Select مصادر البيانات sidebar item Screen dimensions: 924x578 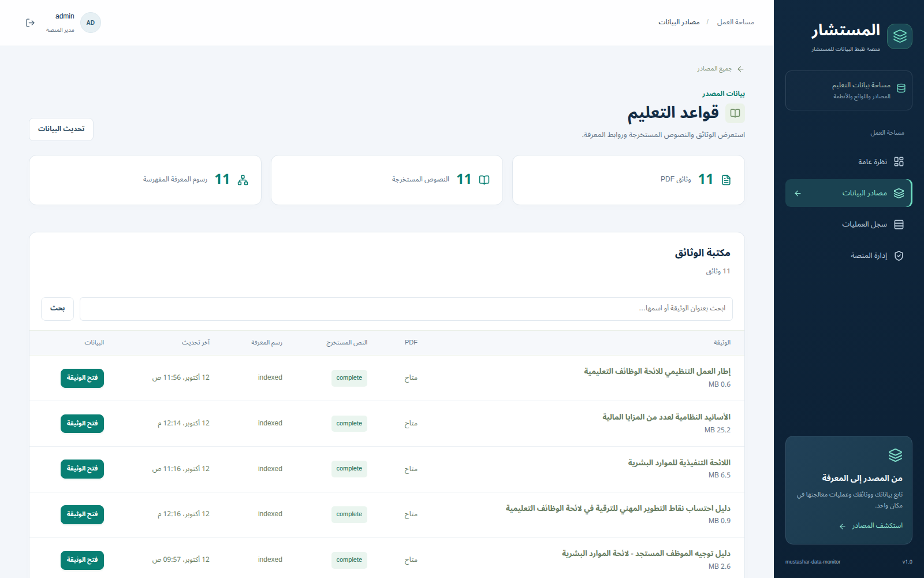849,193
